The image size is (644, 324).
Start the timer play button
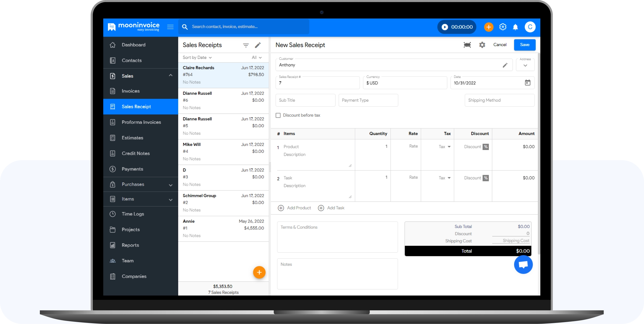point(445,27)
